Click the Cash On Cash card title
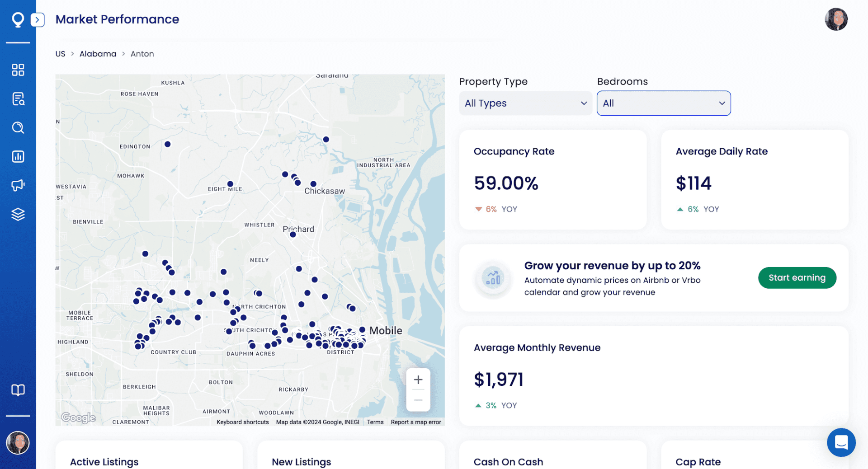This screenshot has width=868, height=469. pyautogui.click(x=508, y=462)
